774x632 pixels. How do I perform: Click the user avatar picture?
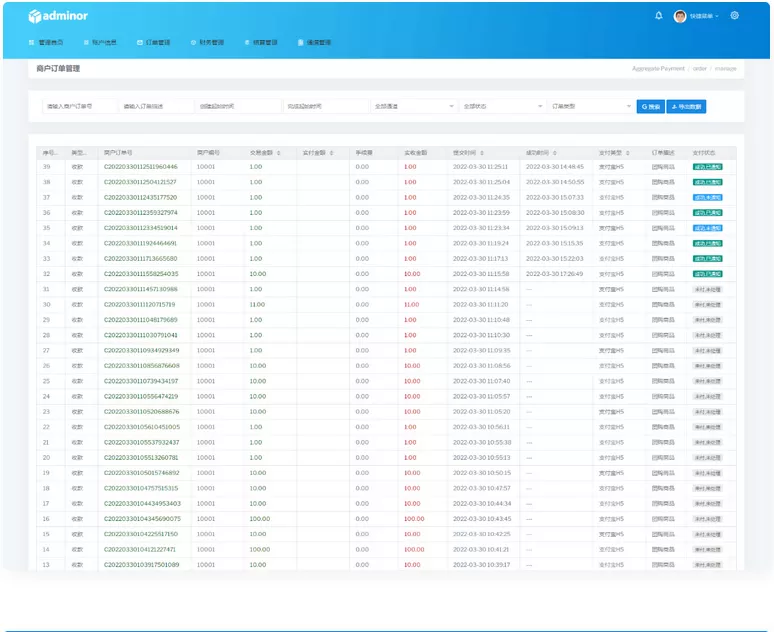point(681,16)
